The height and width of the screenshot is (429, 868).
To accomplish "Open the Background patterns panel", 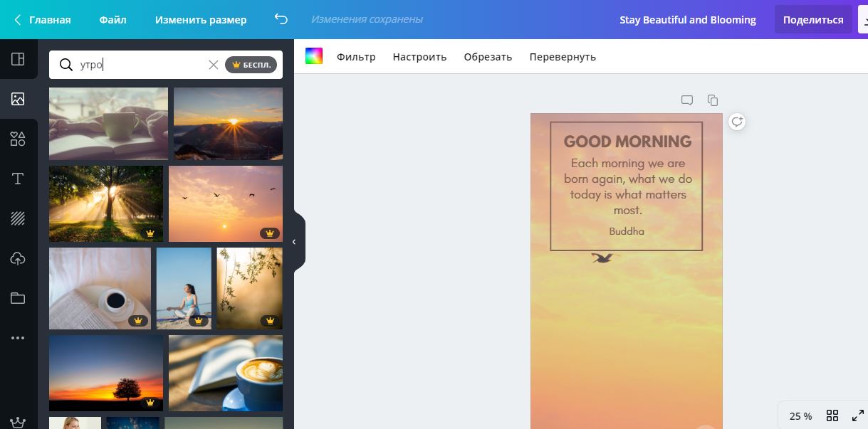I will [18, 218].
